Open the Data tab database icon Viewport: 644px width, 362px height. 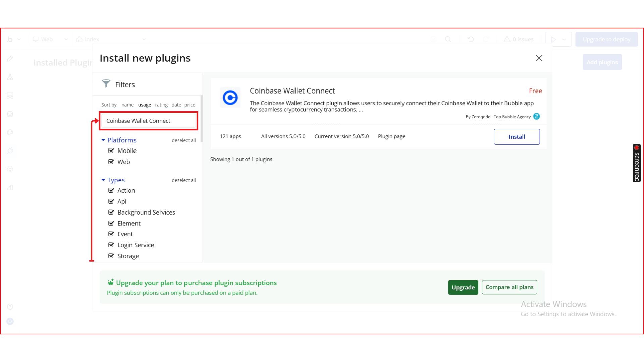10,114
